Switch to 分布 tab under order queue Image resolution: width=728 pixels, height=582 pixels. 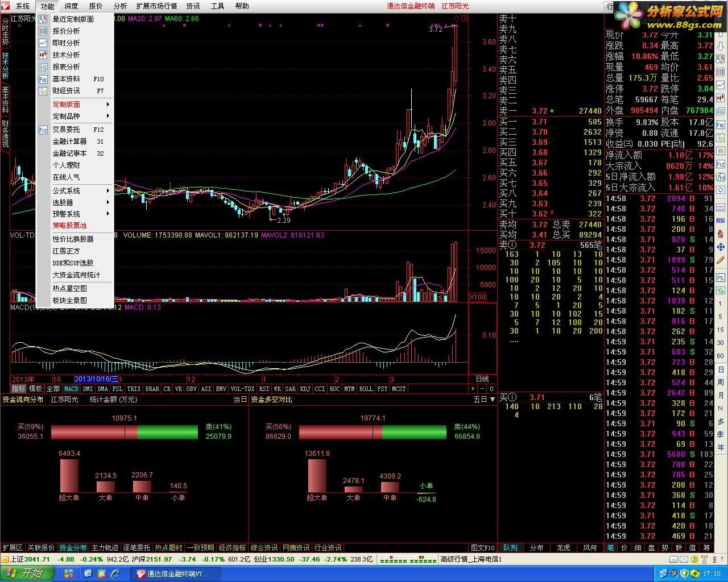tap(536, 548)
